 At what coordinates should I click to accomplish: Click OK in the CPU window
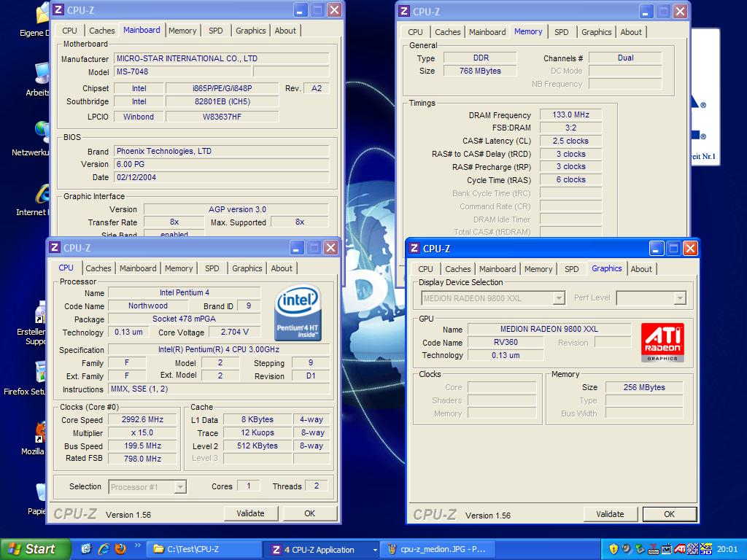point(309,513)
